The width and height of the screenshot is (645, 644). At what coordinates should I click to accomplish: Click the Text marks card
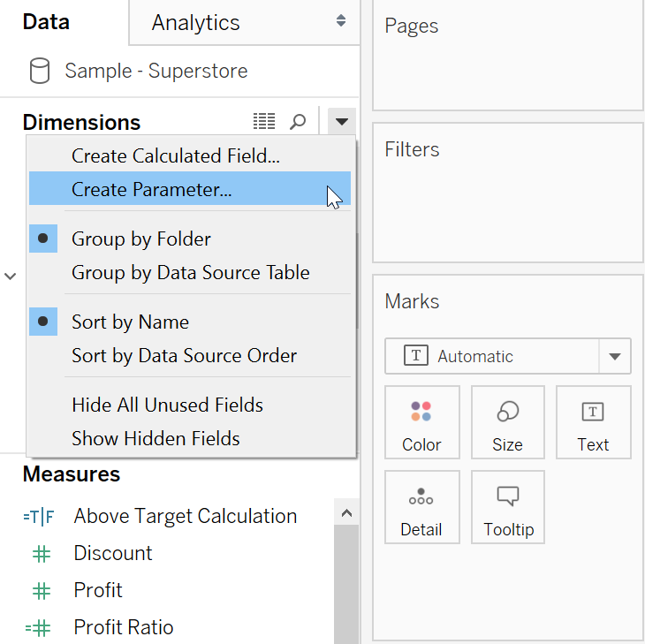[593, 422]
